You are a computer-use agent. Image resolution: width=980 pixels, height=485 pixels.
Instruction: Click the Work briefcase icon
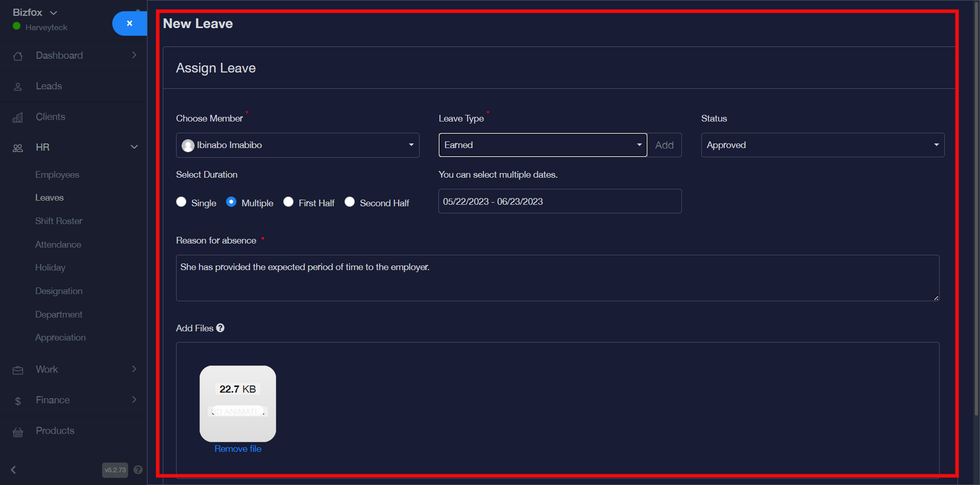tap(18, 370)
